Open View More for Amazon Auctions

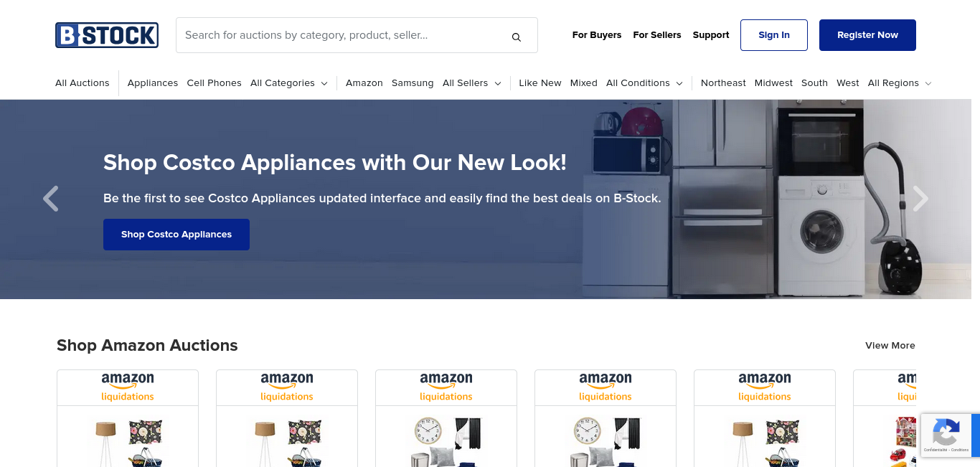click(890, 346)
